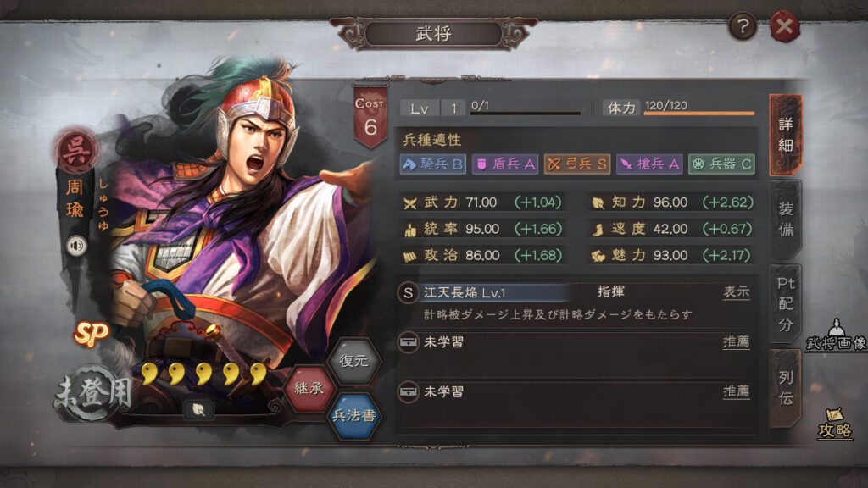Play the general's voice speaker icon

[76, 245]
